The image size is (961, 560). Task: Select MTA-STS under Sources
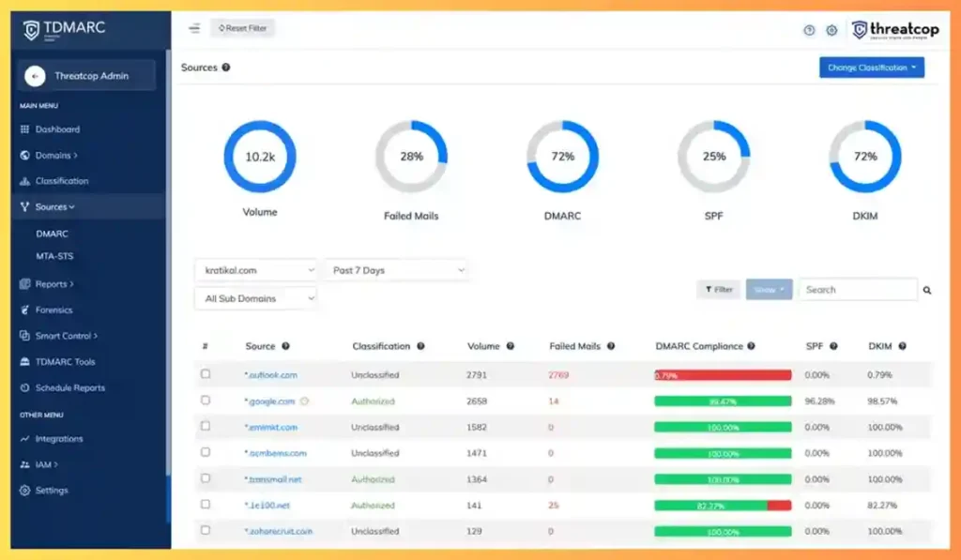coord(54,257)
